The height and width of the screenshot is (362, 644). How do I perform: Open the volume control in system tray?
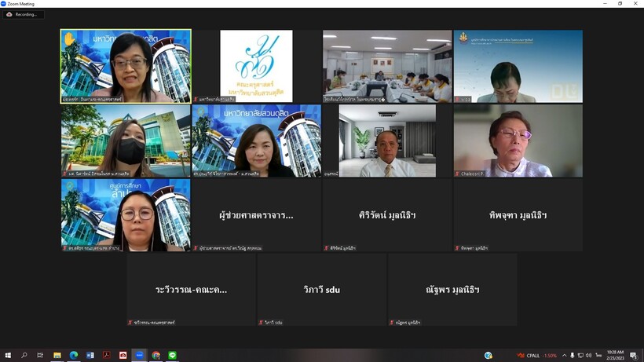point(589,356)
